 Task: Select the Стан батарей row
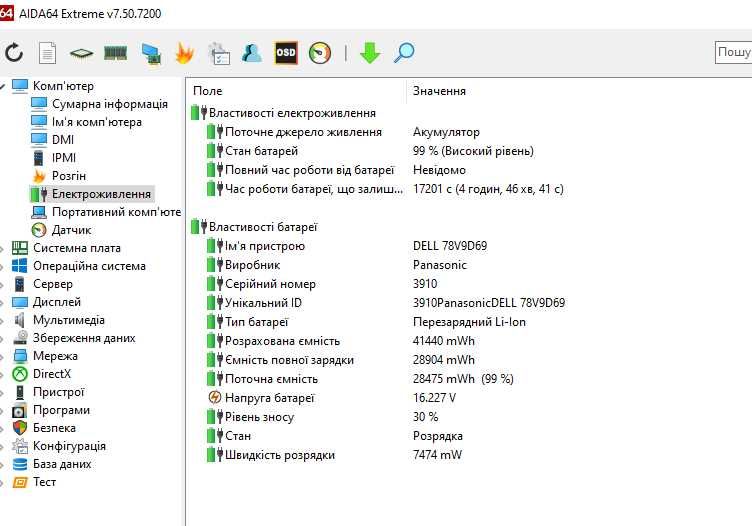tap(370, 151)
